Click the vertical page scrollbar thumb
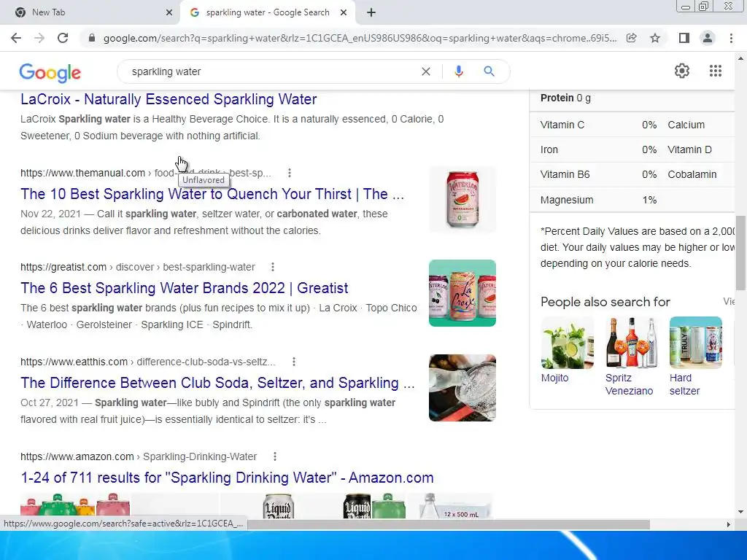 point(740,253)
